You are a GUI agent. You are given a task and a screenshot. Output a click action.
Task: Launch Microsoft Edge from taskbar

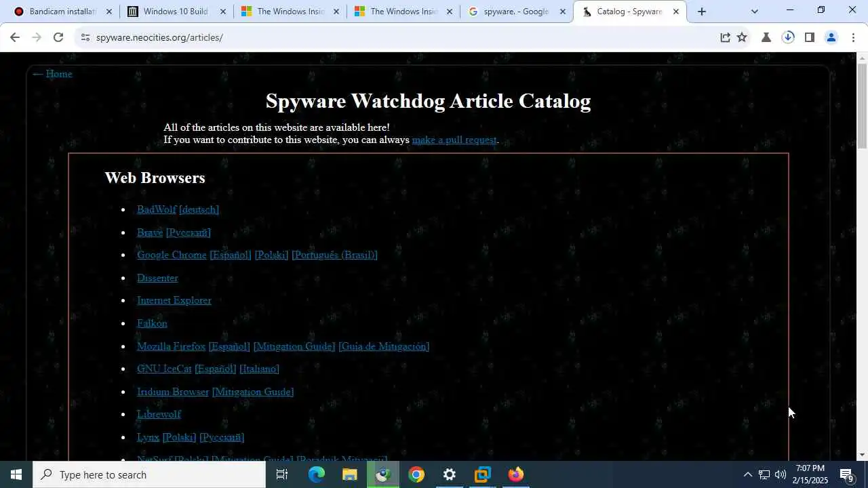[x=317, y=474]
